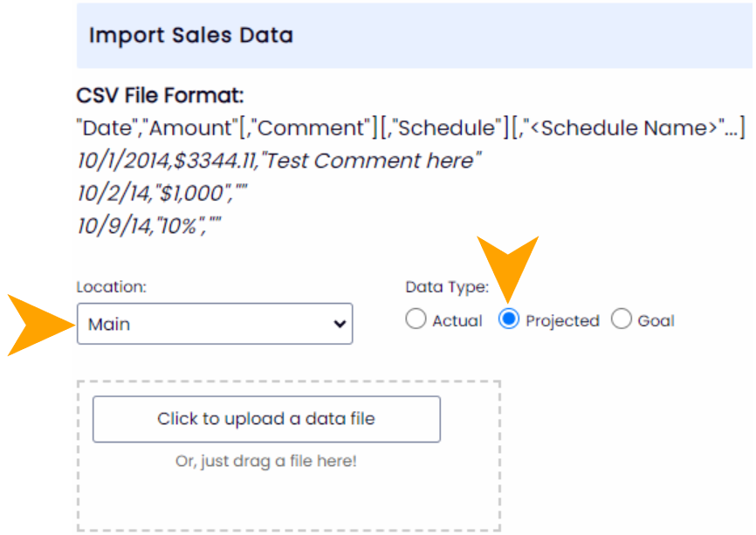The image size is (756, 535).
Task: Click the 'Goal' label text
Action: 656,321
